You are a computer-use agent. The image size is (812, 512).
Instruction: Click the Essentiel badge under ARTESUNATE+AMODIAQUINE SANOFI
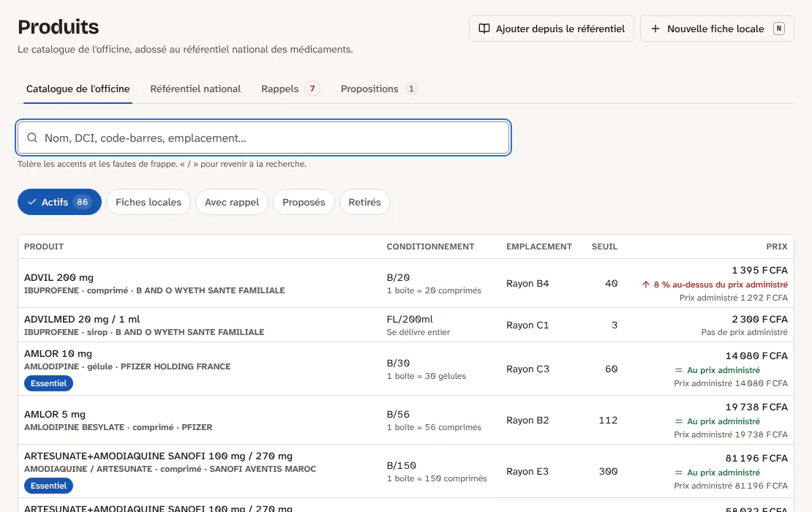(49, 486)
